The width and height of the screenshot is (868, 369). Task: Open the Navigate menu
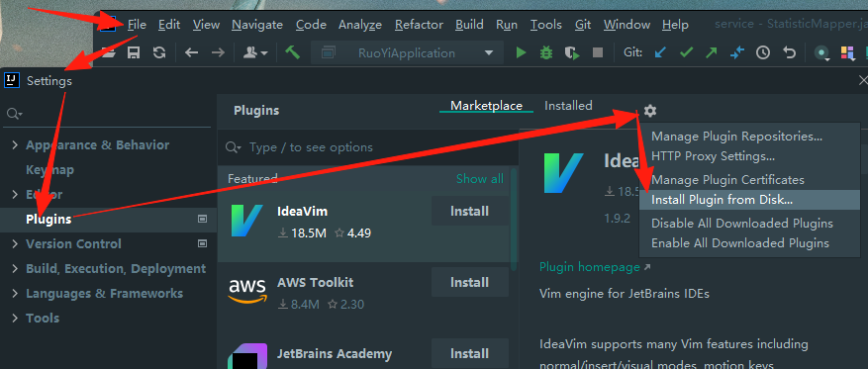pyautogui.click(x=257, y=25)
